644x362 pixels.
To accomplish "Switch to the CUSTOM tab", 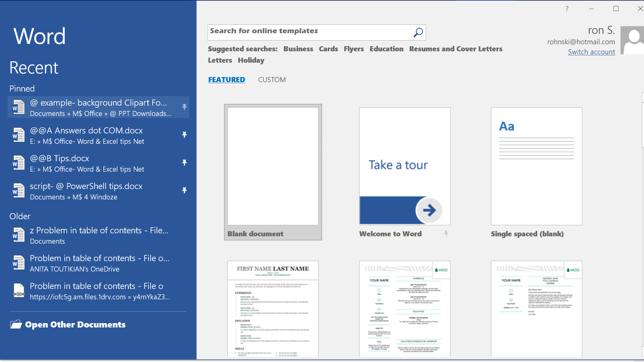I will (272, 80).
